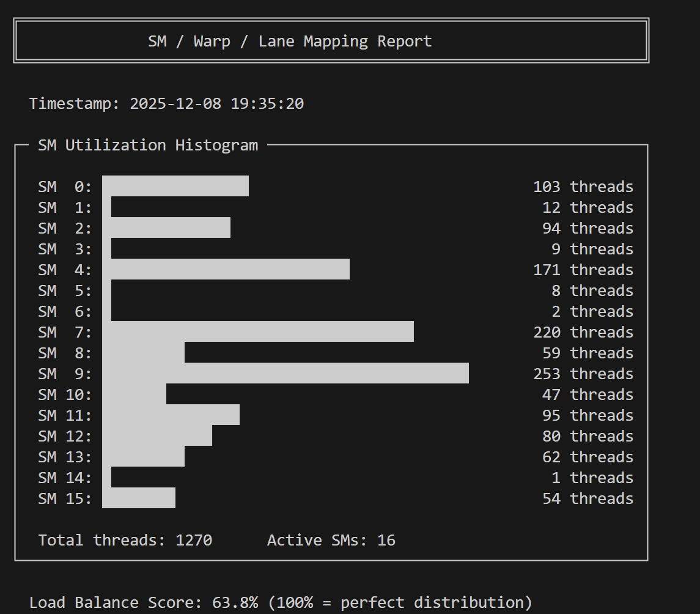Click the "Total threads: 1270" text
The width and height of the screenshot is (700, 614).
pos(125,541)
